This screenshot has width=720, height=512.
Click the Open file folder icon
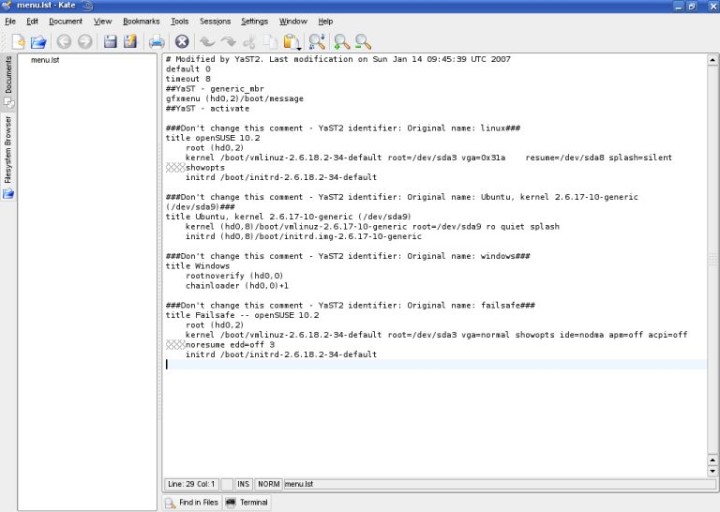coord(39,42)
